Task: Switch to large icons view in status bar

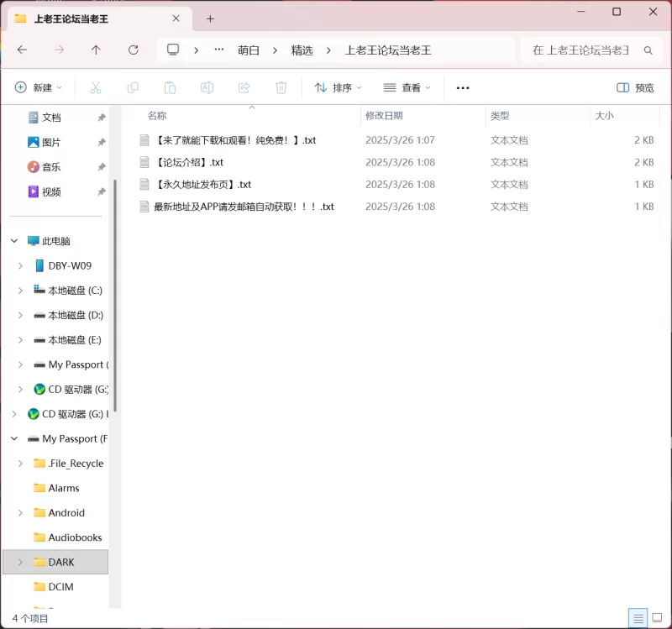Action: 657,618
